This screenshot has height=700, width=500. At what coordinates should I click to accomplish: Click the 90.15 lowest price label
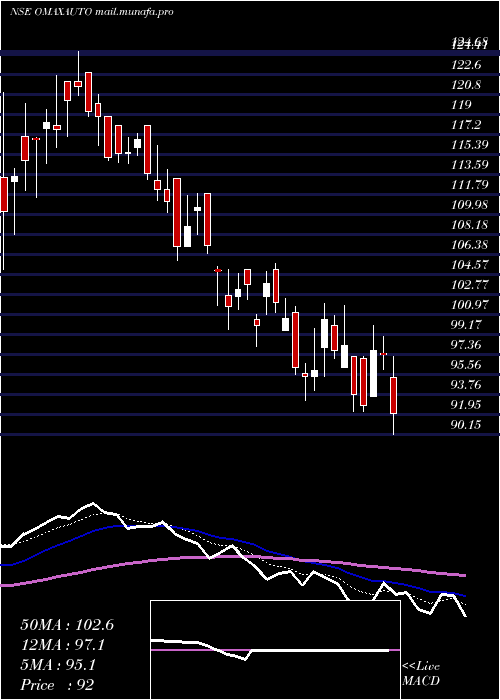point(466,425)
